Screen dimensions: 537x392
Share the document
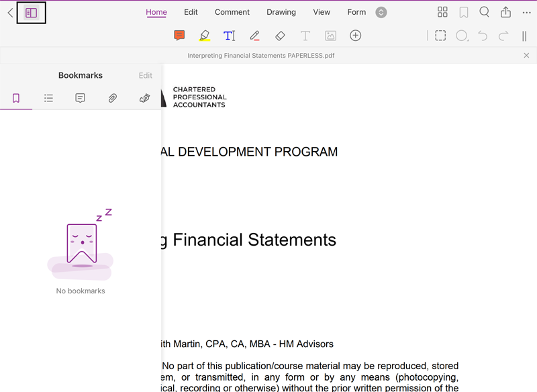click(x=505, y=12)
